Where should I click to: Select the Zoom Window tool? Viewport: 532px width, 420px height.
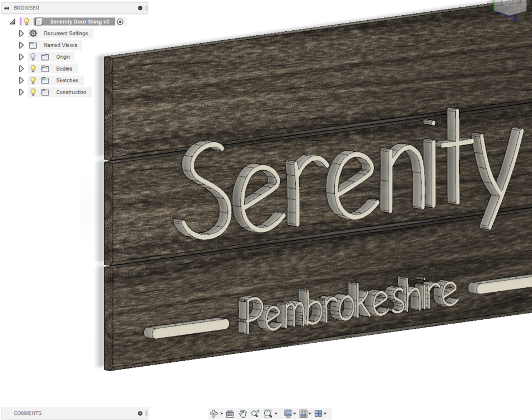268,413
